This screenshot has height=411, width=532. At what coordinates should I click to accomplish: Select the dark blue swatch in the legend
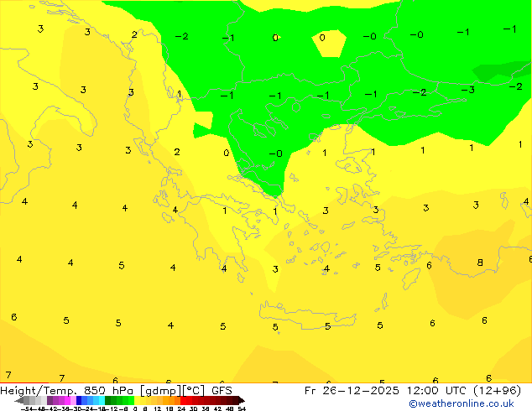click(79, 400)
